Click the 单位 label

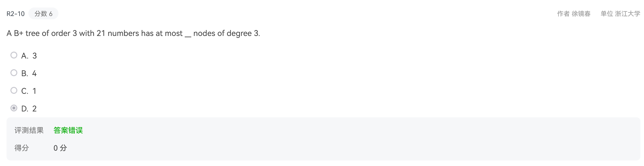(607, 14)
